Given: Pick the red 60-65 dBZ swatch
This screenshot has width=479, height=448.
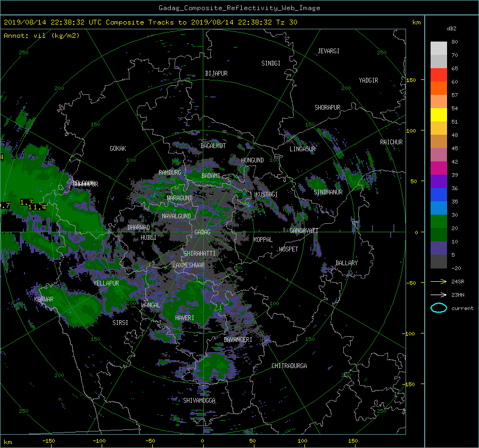Looking at the screenshot, I should tap(439, 75).
